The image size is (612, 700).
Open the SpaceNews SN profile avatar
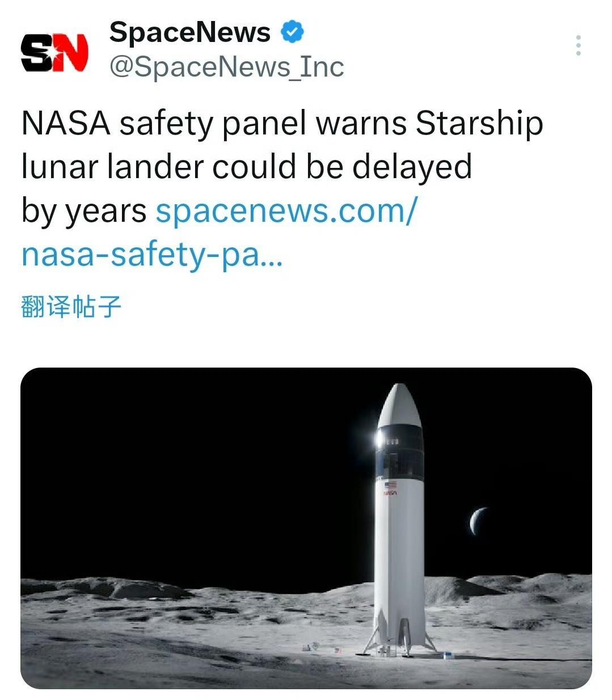point(55,52)
